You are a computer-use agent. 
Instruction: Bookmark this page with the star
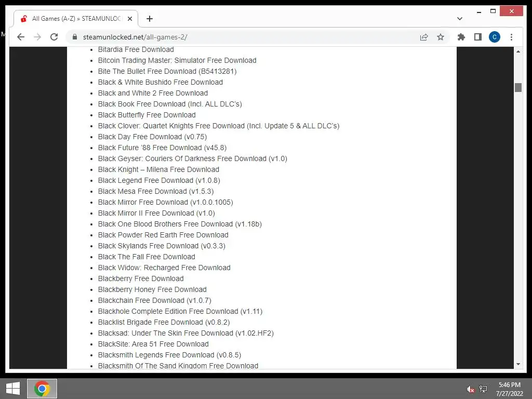(441, 37)
